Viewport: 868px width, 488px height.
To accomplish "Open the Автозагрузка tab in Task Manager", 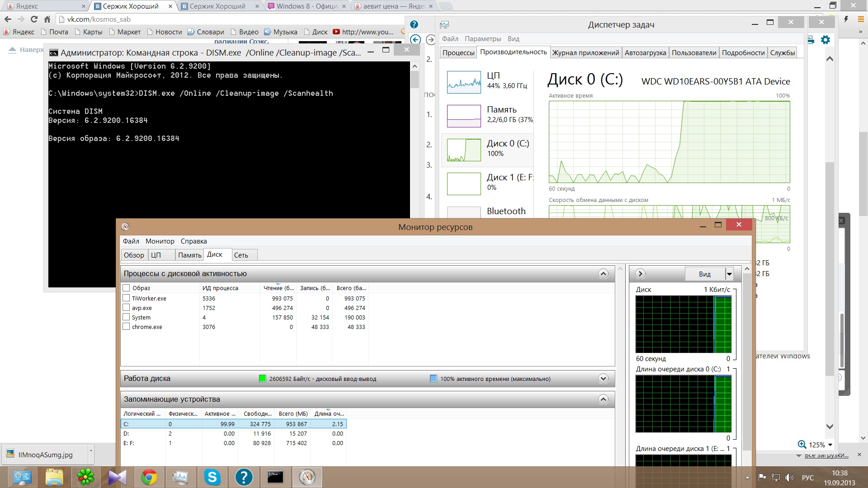I will tap(645, 53).
